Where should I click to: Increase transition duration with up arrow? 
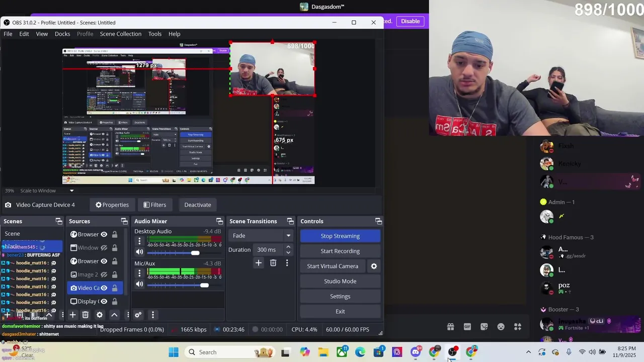pos(288,247)
